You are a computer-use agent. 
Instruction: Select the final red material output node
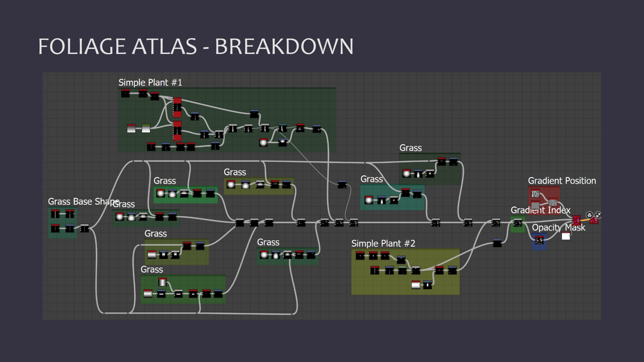(594, 221)
